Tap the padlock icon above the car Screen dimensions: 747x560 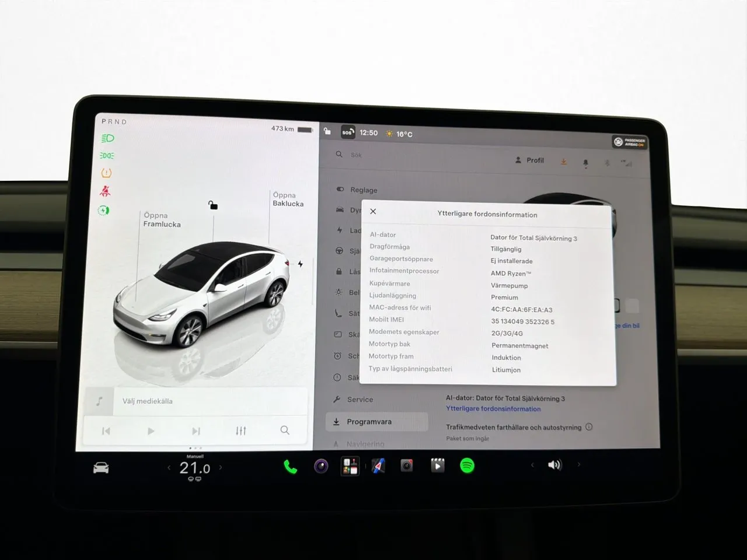pos(213,205)
